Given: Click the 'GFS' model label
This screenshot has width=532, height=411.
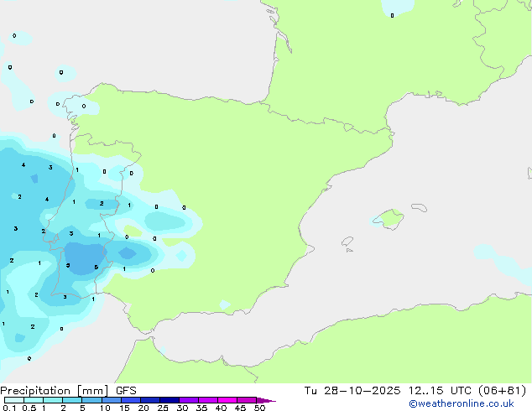Looking at the screenshot, I should point(126,391).
